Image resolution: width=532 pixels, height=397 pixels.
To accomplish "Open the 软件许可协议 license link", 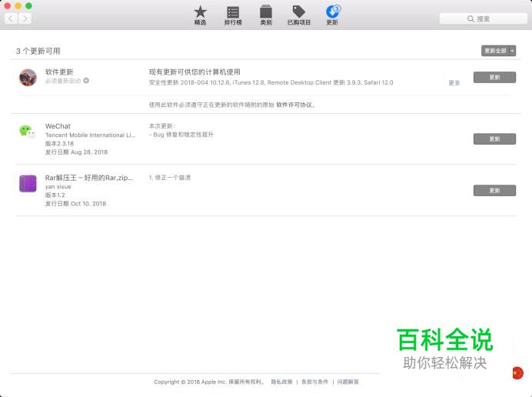I will (x=294, y=105).
